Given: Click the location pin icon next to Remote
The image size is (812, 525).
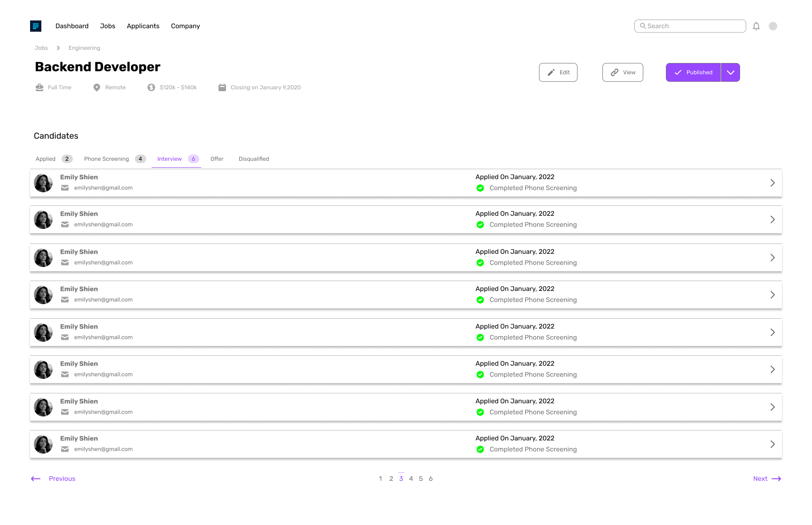Looking at the screenshot, I should click(97, 87).
